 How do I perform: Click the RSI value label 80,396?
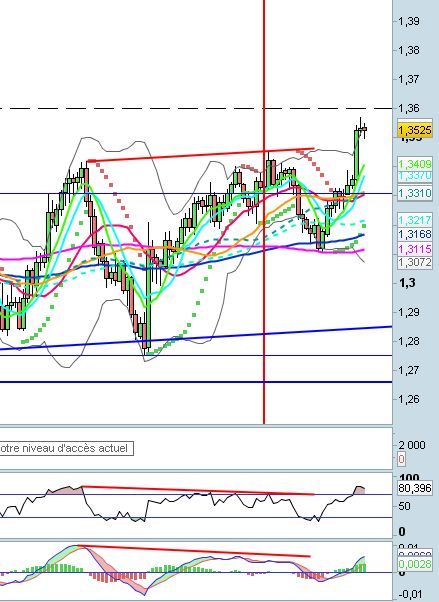[415, 488]
